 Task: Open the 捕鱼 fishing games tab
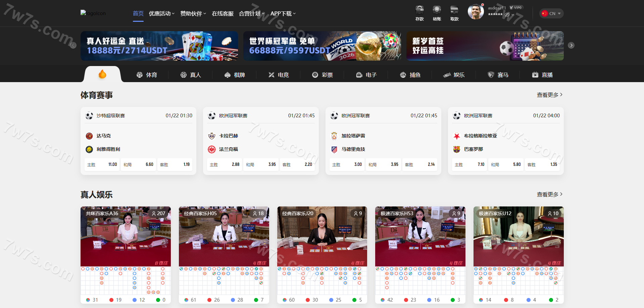[410, 75]
